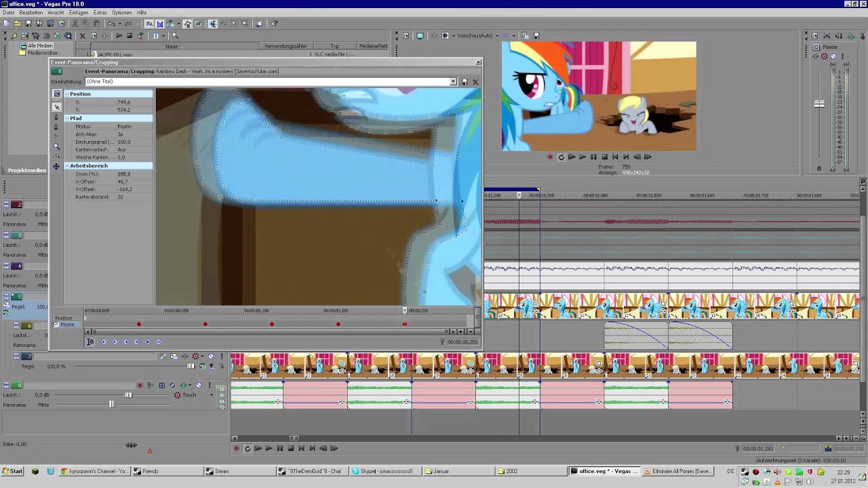Select the blue move tool in Cropping sidebar

click(x=56, y=166)
